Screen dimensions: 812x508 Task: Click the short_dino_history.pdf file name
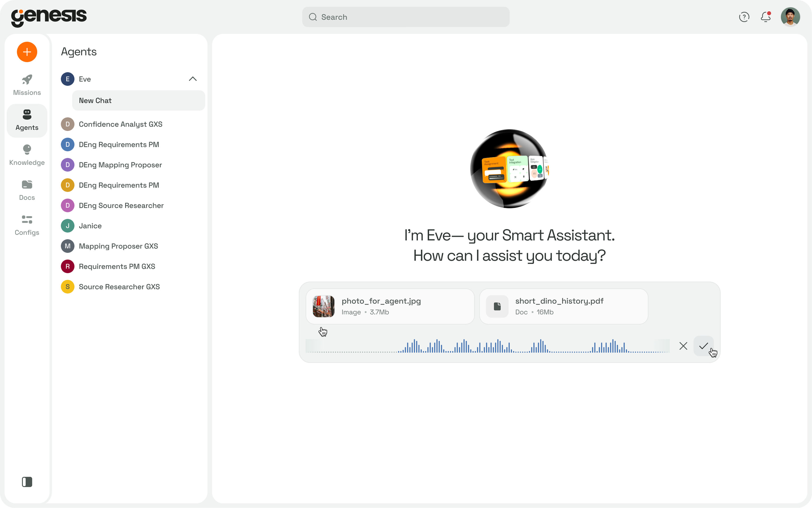pos(559,301)
